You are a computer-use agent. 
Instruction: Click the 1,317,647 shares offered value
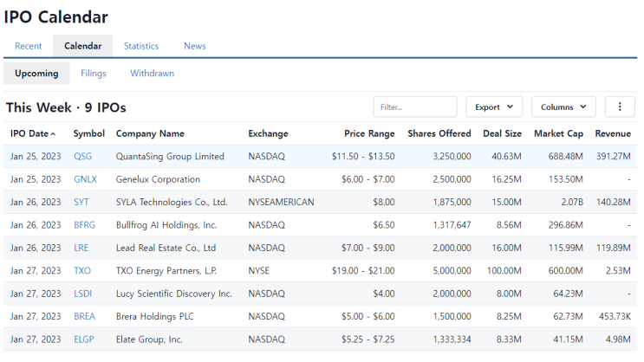pyautogui.click(x=452, y=225)
